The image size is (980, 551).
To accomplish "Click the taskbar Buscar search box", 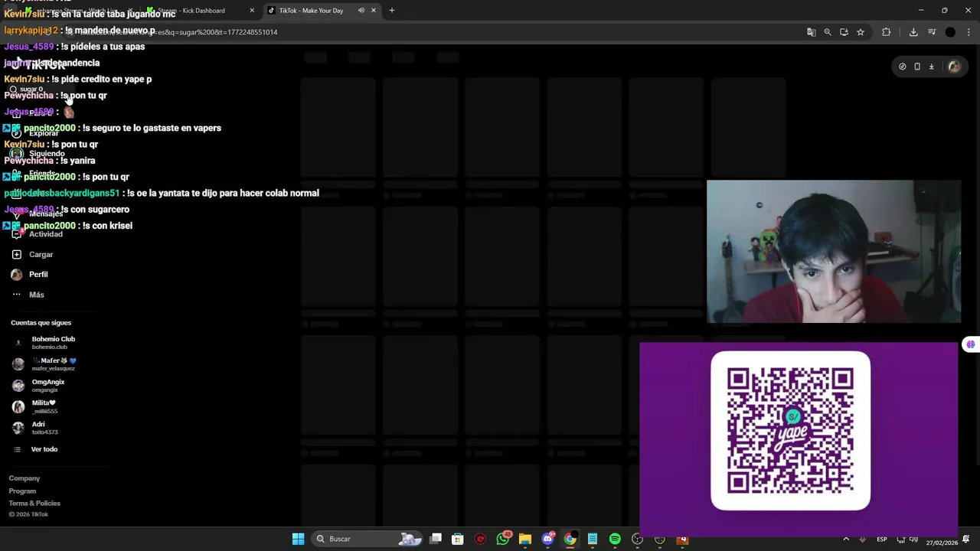I will click(x=368, y=539).
